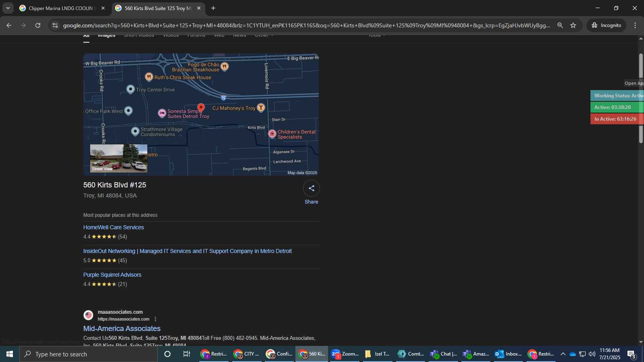Click the Working Status Active overlay
644x362 pixels.
[x=617, y=96]
